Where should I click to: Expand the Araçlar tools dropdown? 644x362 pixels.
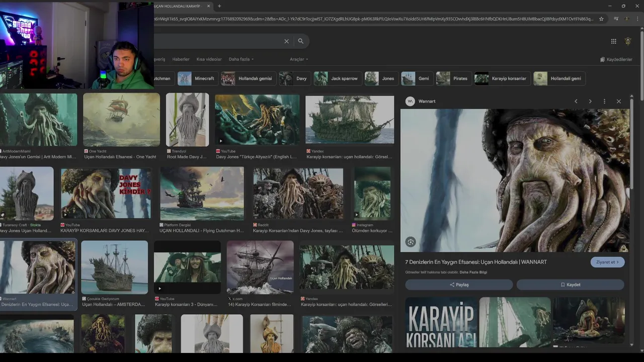tap(299, 59)
